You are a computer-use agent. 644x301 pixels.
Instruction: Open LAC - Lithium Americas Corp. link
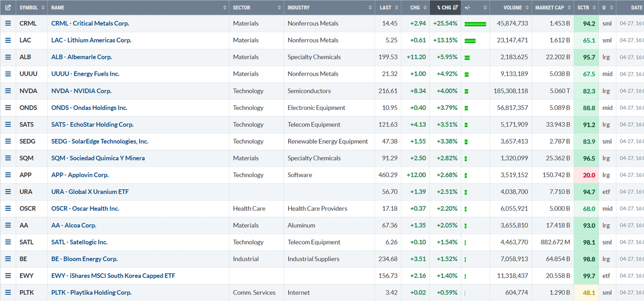(x=91, y=40)
